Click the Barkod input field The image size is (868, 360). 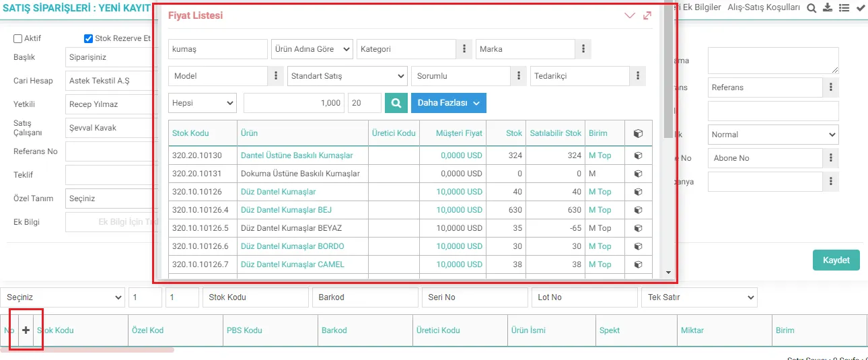[x=365, y=297]
